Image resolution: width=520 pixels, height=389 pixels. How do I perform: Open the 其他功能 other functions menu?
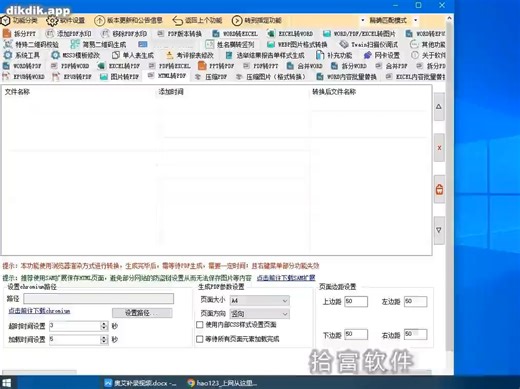point(428,44)
